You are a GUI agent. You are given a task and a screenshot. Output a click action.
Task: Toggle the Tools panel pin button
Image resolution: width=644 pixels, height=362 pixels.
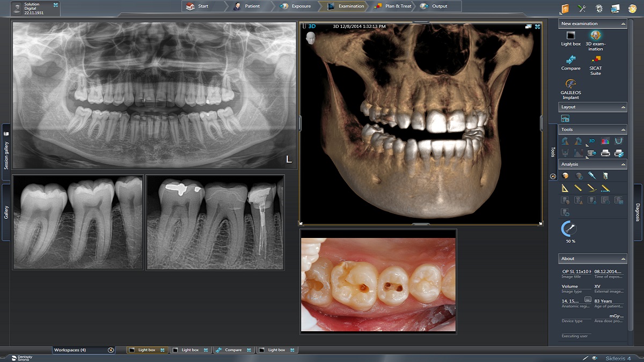click(x=553, y=176)
